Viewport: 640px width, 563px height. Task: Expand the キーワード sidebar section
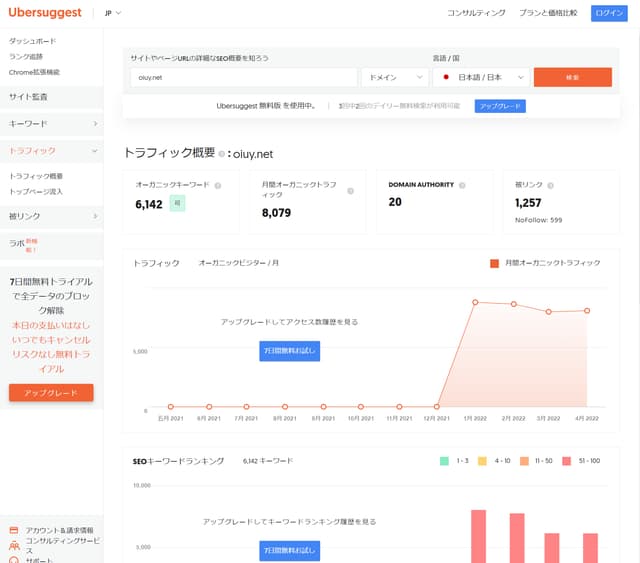(x=51, y=124)
